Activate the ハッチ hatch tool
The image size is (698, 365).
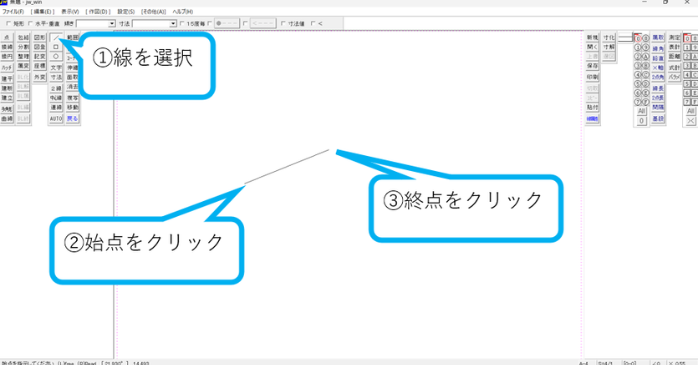[x=7, y=68]
